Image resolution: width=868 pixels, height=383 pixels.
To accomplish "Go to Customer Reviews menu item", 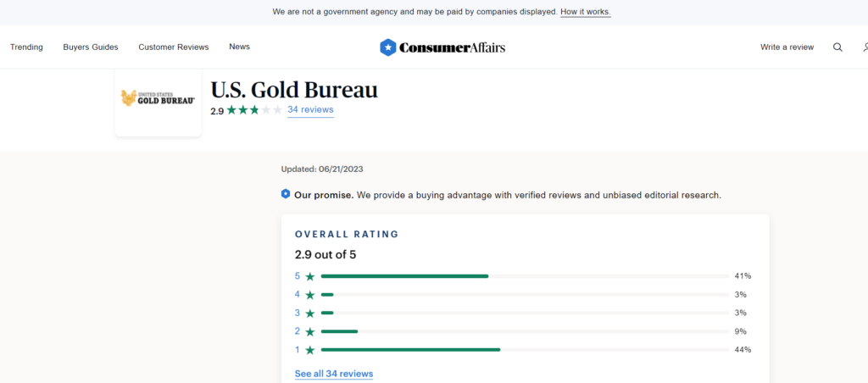I will (x=174, y=47).
